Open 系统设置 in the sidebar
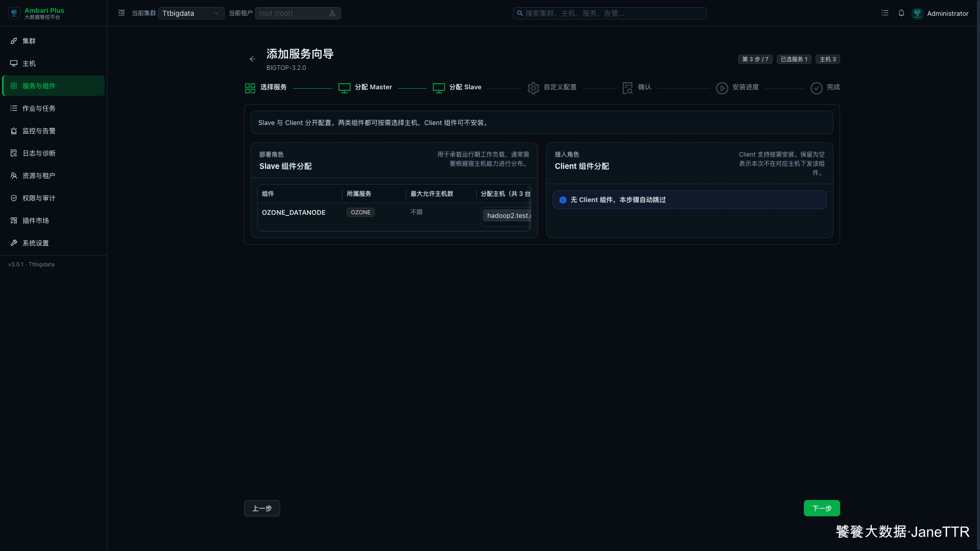 (x=53, y=243)
